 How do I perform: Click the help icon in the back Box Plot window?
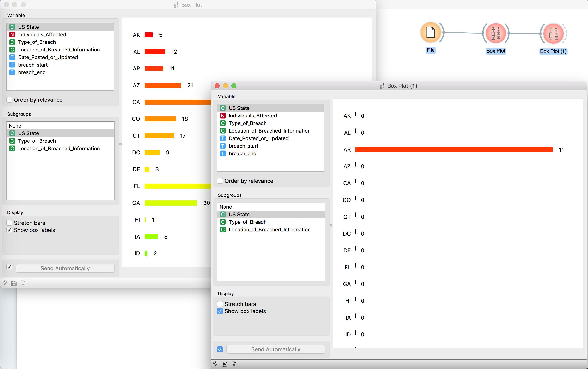click(x=5, y=283)
